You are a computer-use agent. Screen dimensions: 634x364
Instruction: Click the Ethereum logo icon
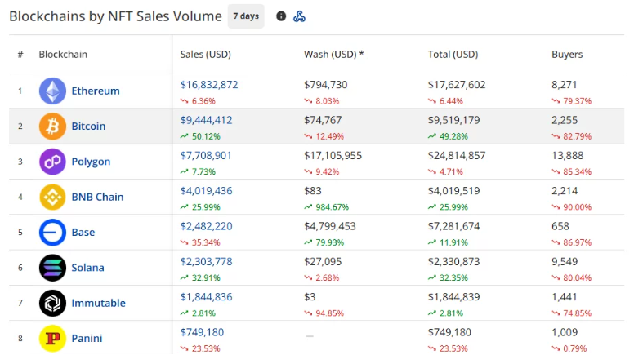click(52, 91)
